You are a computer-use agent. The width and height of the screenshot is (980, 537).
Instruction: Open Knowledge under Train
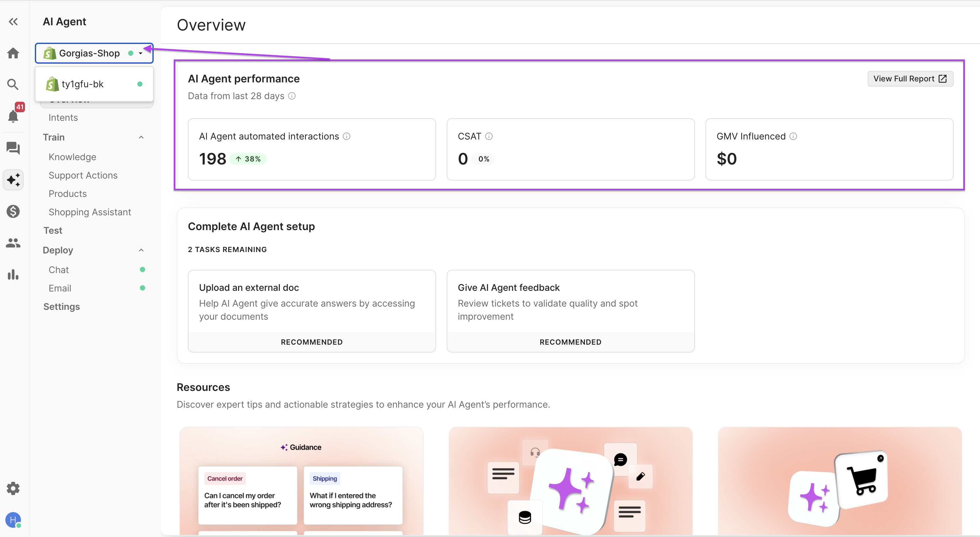click(72, 157)
